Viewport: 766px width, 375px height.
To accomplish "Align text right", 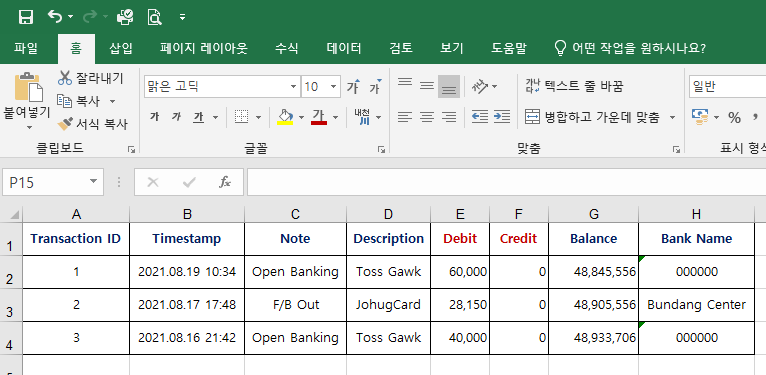I will 449,117.
